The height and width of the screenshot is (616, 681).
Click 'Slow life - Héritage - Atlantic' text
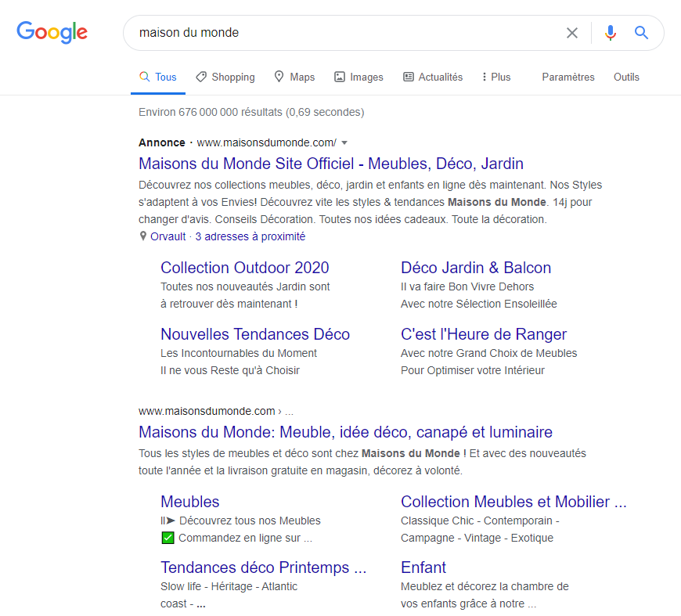point(229,586)
